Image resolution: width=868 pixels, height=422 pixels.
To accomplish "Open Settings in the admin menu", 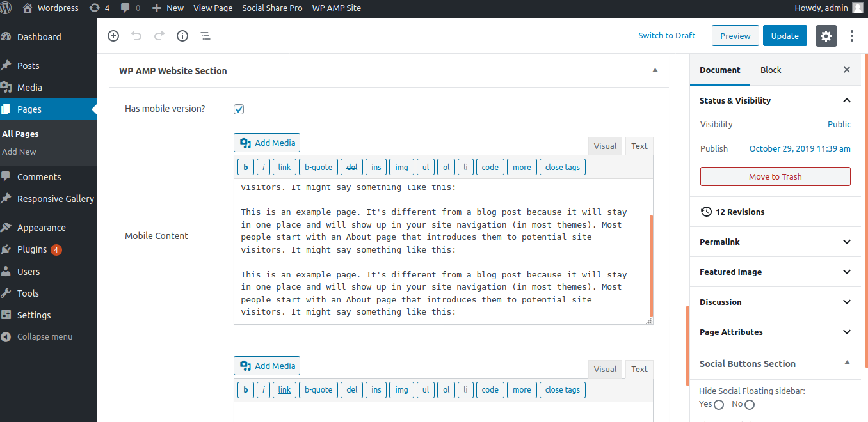I will 48,315.
